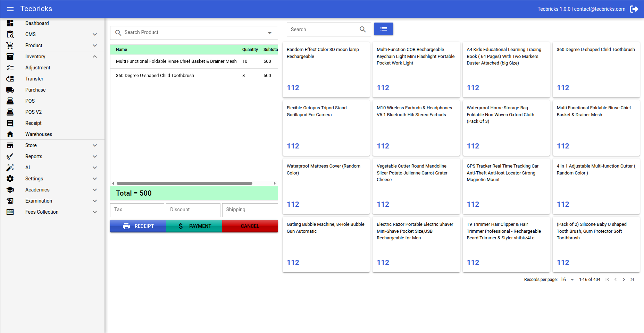The height and width of the screenshot is (333, 644).
Task: Open the POS V2 menu item
Action: 52,112
